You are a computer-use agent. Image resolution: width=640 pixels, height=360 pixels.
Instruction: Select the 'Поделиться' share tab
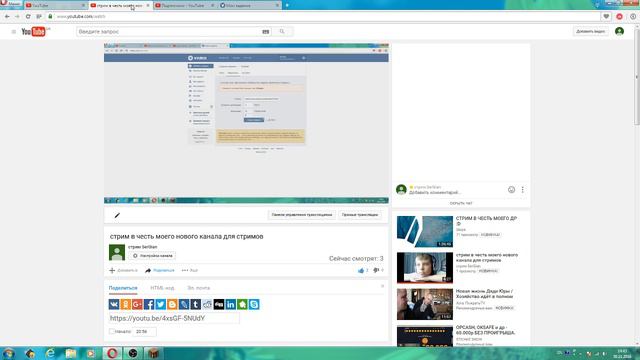point(123,288)
